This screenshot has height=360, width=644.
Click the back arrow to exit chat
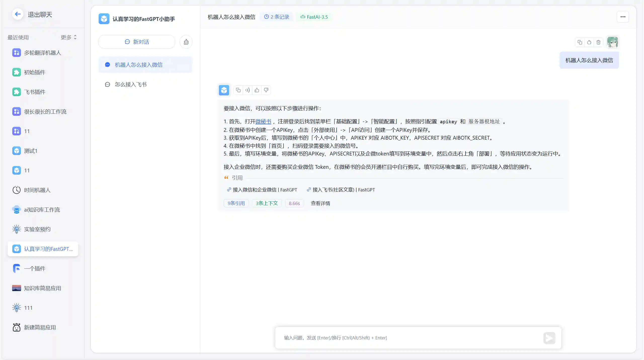pos(18,14)
